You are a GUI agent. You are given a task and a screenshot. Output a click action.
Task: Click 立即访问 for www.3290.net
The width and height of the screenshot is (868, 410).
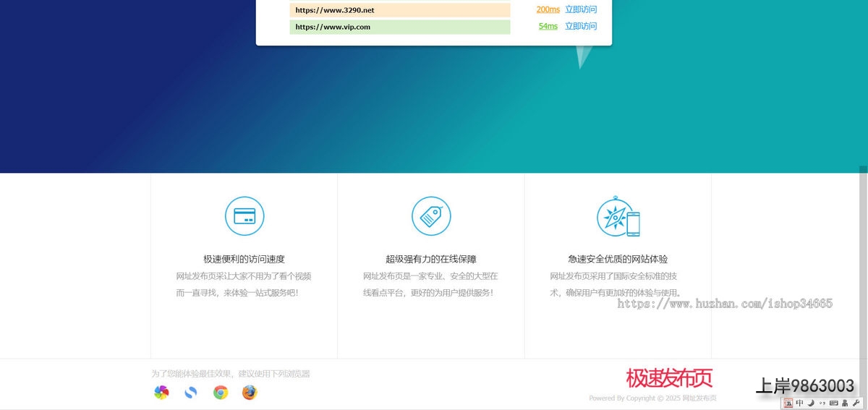(581, 10)
